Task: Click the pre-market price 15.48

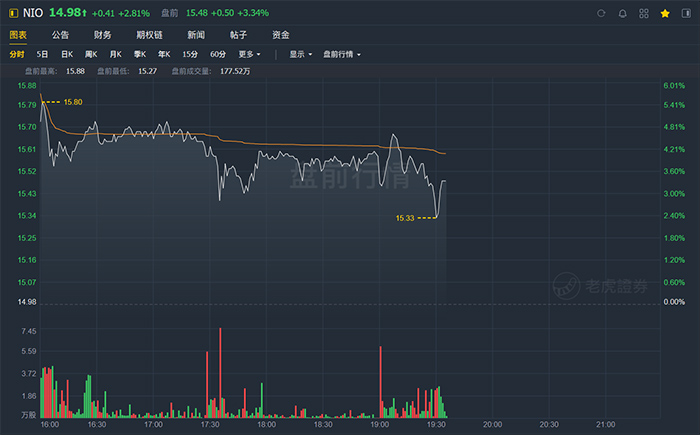Action: coord(196,13)
